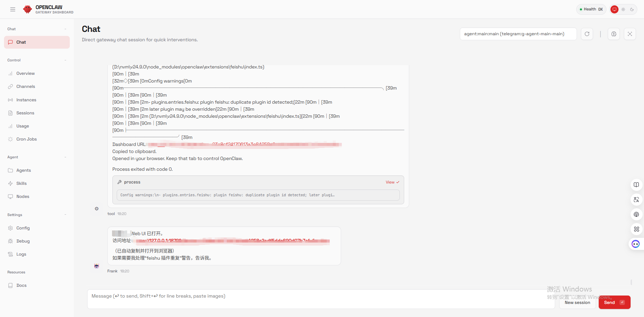Click the tool 18:20 timestamp

click(x=122, y=214)
